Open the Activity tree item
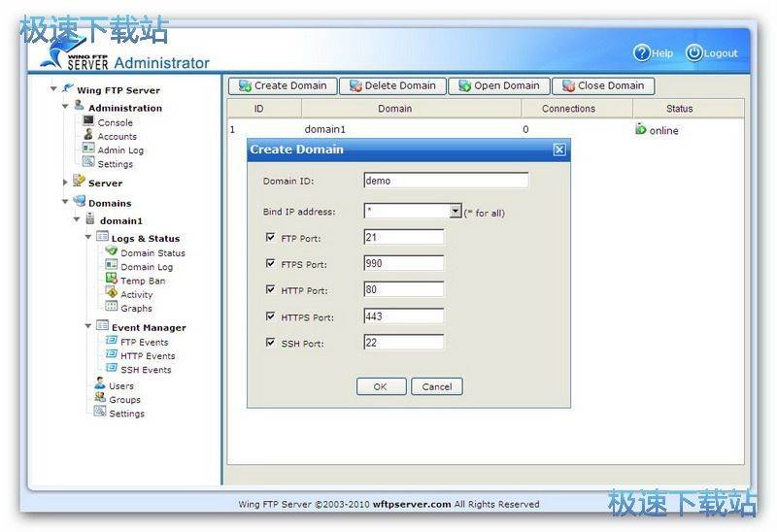The image size is (777, 532). pos(136,294)
